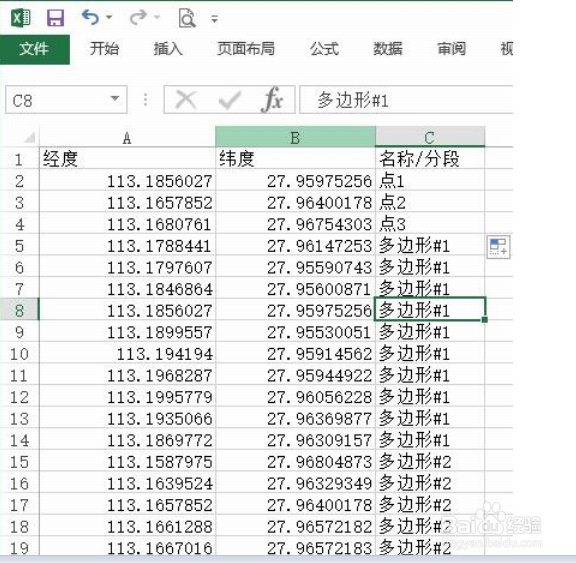Click cell 点2
Viewport: 576px width, 563px height.
pos(430,202)
